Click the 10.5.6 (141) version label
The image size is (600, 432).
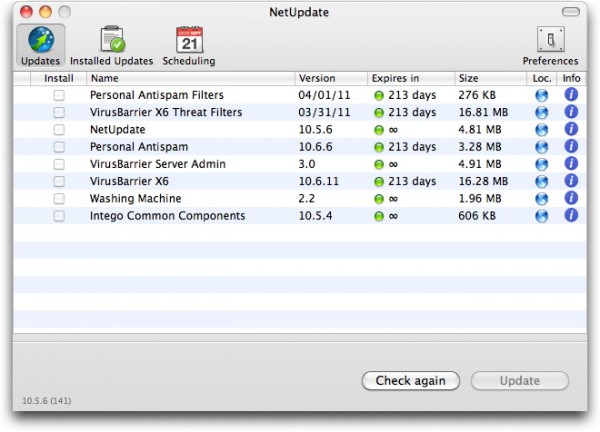[x=46, y=401]
